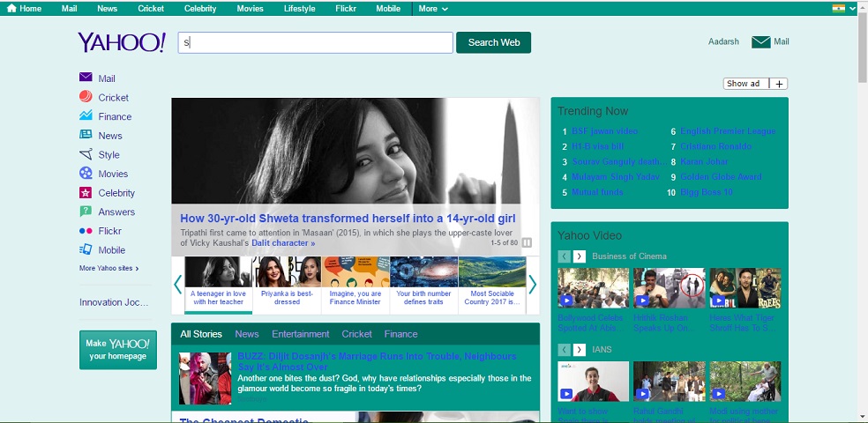
Task: Expand More Yahoo sites list
Action: pos(108,268)
